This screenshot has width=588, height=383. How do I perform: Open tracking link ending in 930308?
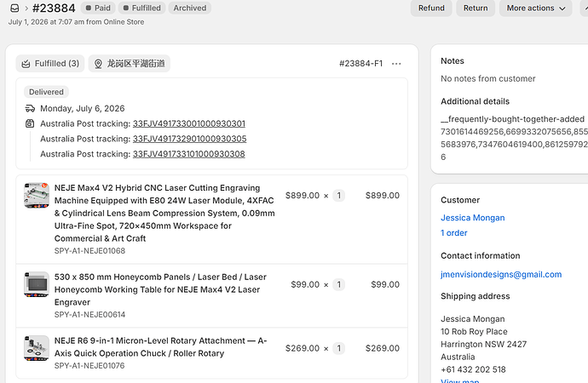click(x=189, y=154)
